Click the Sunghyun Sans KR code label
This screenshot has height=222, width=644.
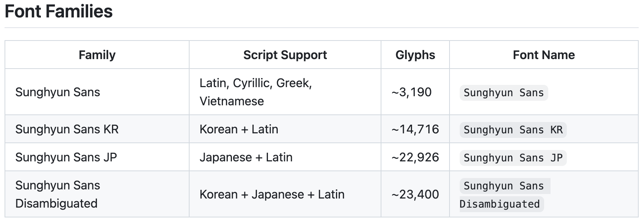[513, 130]
